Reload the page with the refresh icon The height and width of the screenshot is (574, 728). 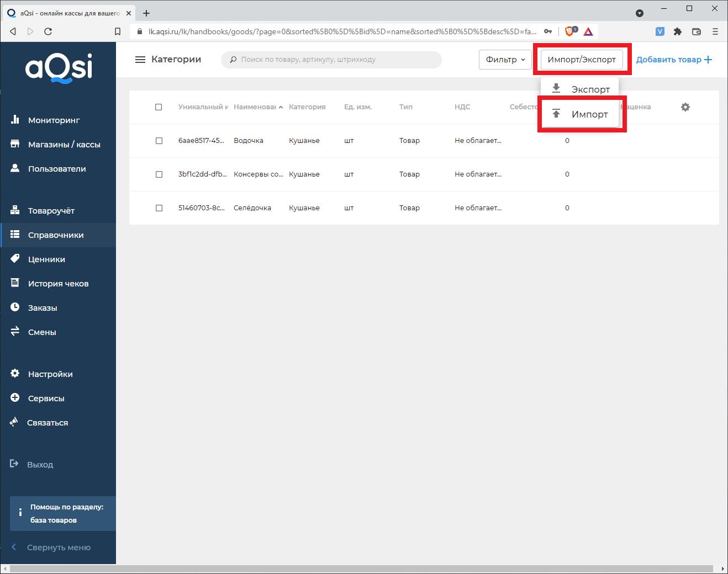[48, 31]
